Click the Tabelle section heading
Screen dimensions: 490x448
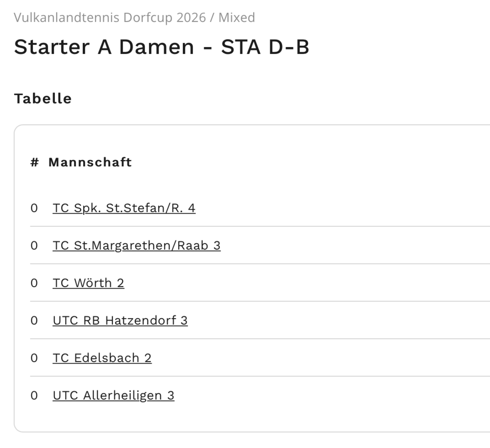click(43, 98)
